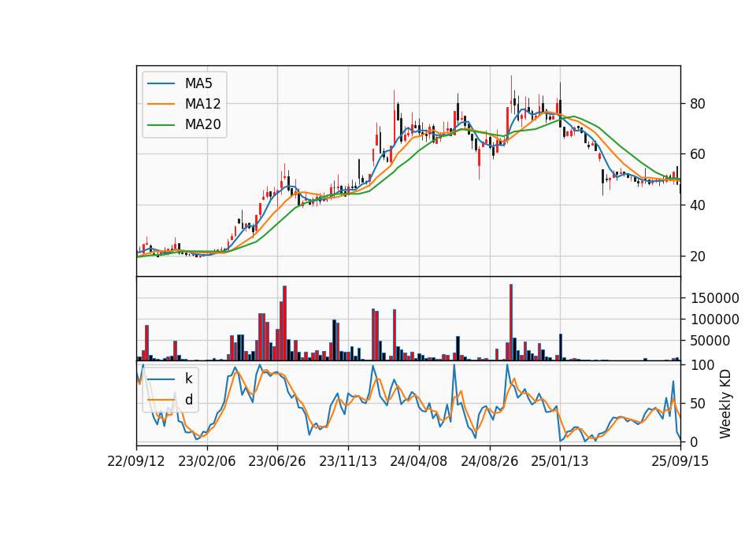Click the tallest volume bar near 24/08/26

click(x=511, y=323)
